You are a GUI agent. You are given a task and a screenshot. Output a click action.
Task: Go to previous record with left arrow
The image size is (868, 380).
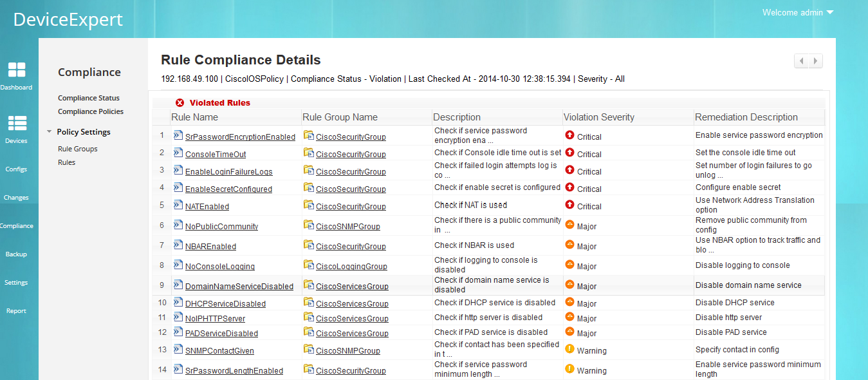tap(802, 61)
